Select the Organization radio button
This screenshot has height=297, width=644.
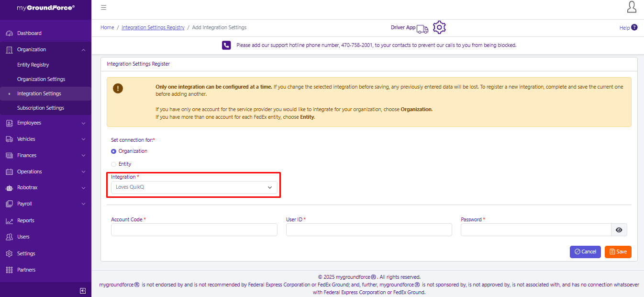pos(113,151)
